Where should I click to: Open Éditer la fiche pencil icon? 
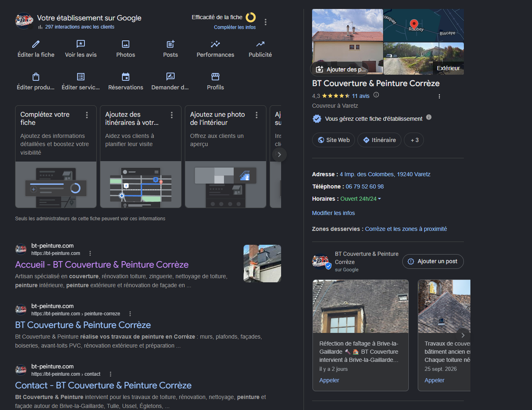[36, 44]
